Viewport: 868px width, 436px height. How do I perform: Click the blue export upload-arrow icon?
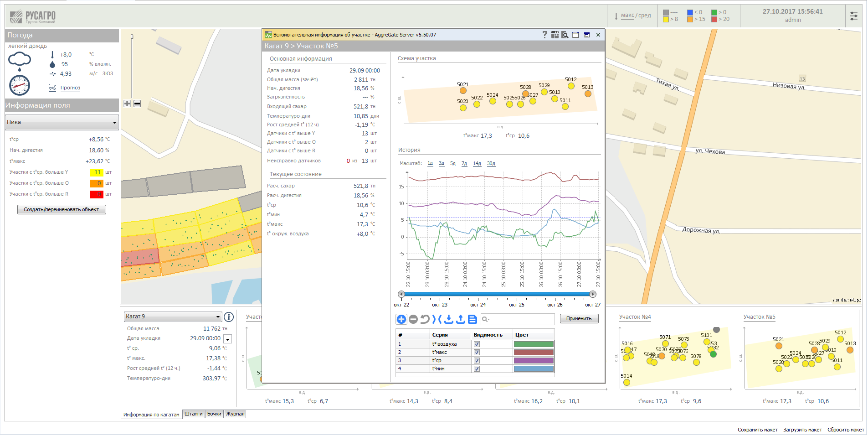(x=461, y=319)
